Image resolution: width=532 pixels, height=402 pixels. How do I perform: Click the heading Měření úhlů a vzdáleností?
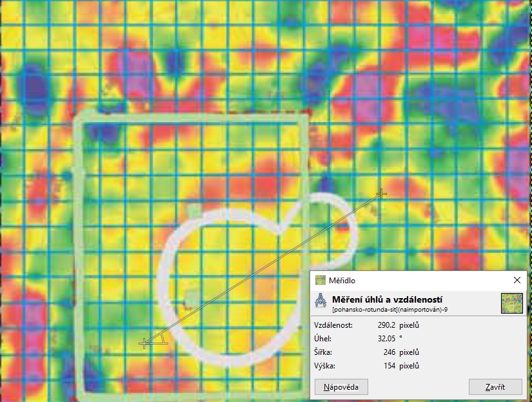pos(386,299)
